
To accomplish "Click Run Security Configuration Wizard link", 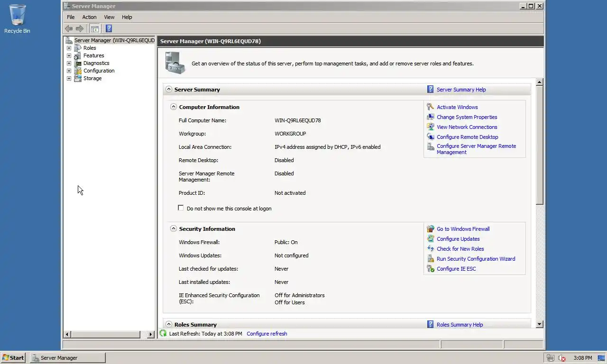I will (476, 259).
